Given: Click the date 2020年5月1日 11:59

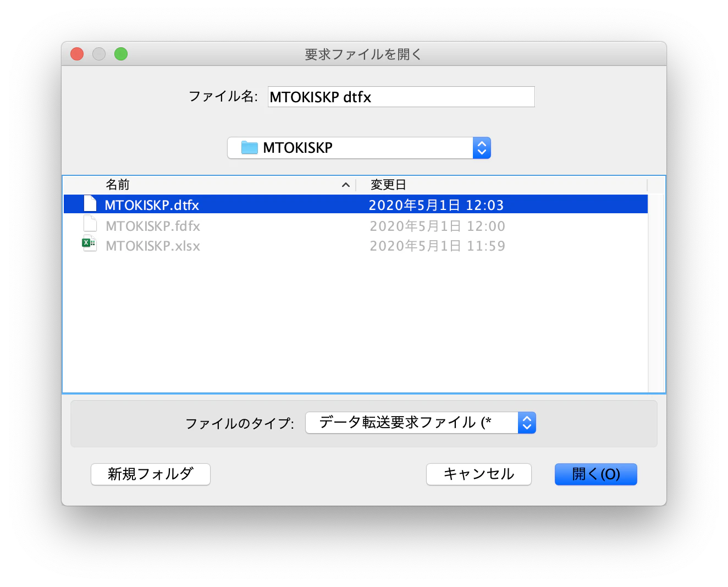Looking at the screenshot, I should coord(437,246).
